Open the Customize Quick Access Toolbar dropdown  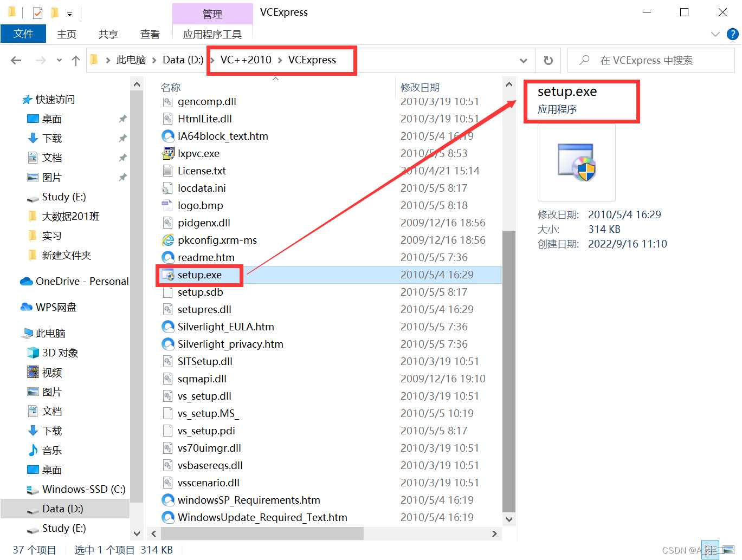(x=69, y=14)
